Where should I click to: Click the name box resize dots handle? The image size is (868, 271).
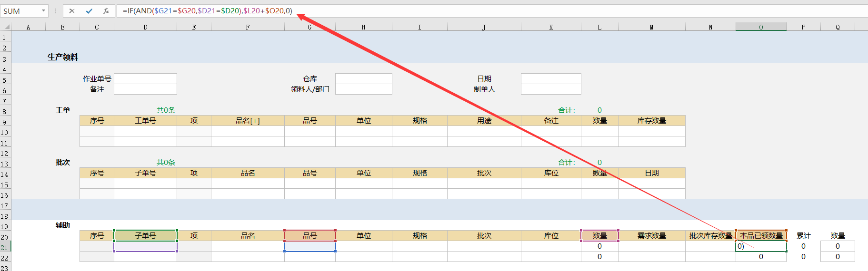coord(56,11)
